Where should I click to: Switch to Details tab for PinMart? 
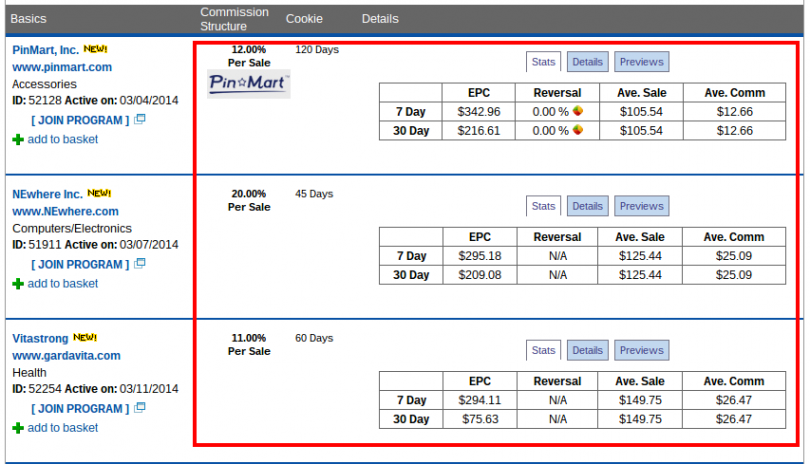(587, 61)
